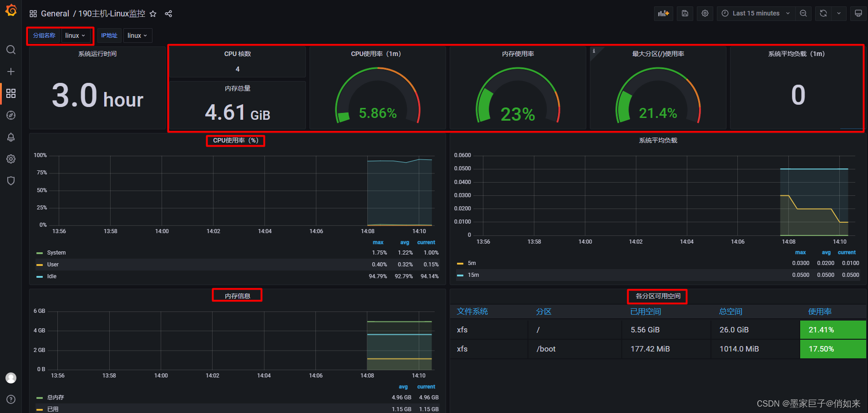Click the Idle legend color swatch
868x413 pixels.
40,277
